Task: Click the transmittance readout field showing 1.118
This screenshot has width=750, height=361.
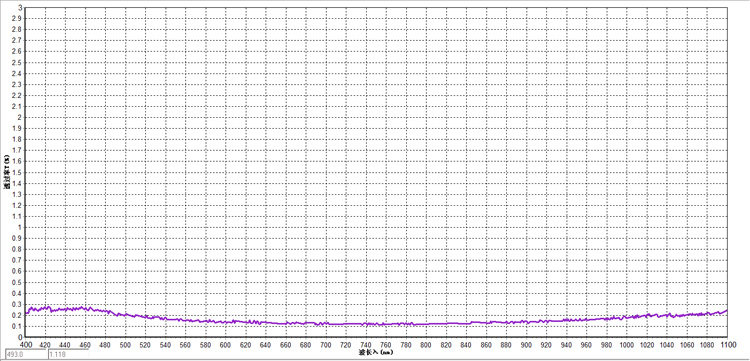Action: click(x=68, y=355)
